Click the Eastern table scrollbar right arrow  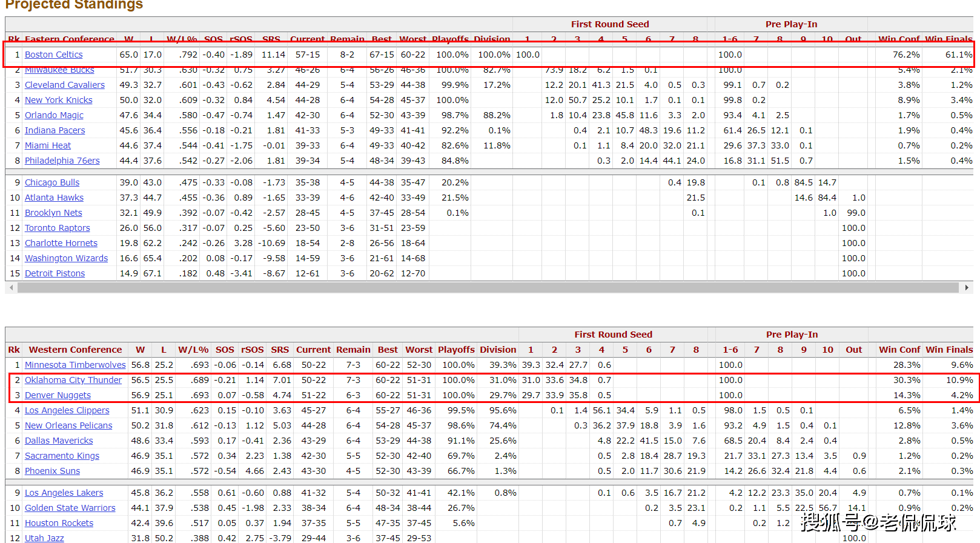967,287
